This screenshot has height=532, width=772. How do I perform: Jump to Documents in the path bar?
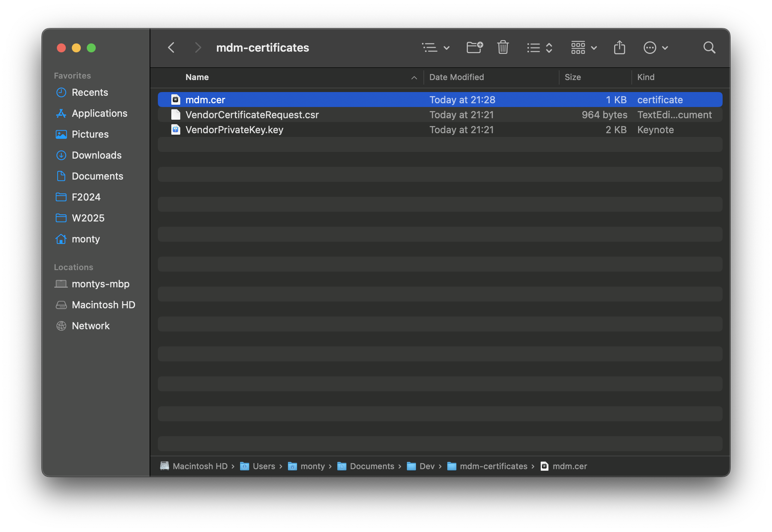pyautogui.click(x=371, y=466)
